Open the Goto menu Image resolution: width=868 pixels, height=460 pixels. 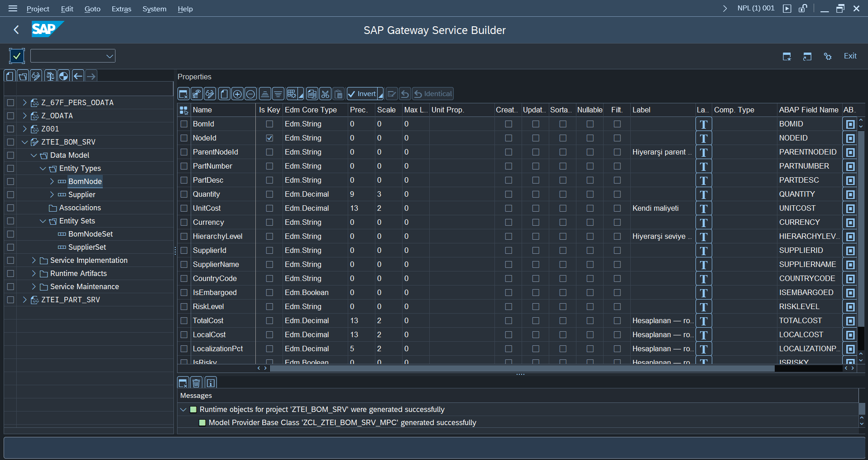click(x=92, y=9)
